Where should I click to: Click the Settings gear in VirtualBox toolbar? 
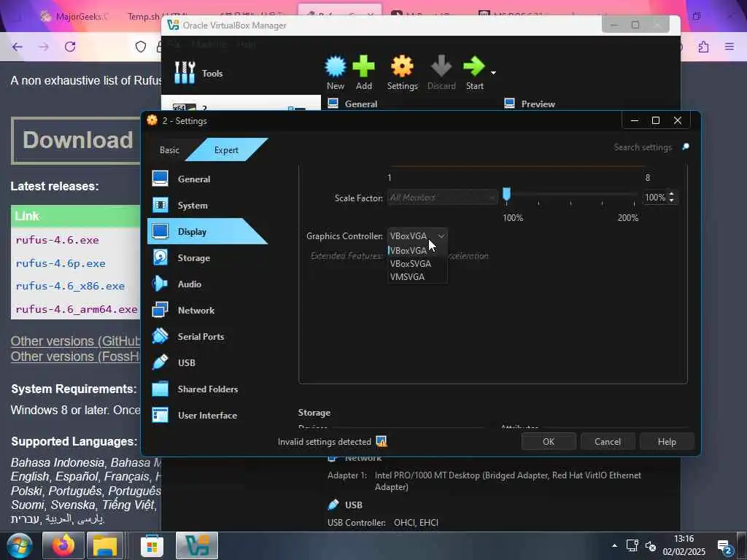(402, 66)
